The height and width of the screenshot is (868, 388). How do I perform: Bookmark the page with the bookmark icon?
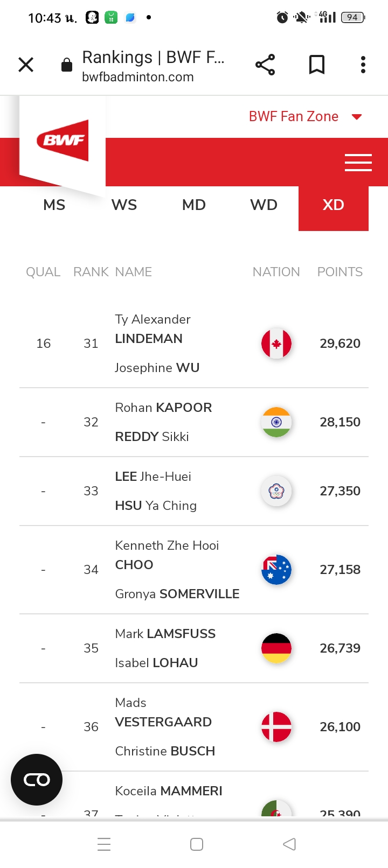[317, 65]
